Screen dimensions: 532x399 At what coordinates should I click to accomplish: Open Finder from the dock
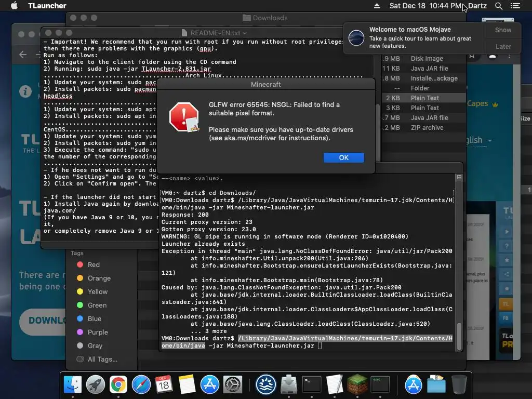[73, 385]
